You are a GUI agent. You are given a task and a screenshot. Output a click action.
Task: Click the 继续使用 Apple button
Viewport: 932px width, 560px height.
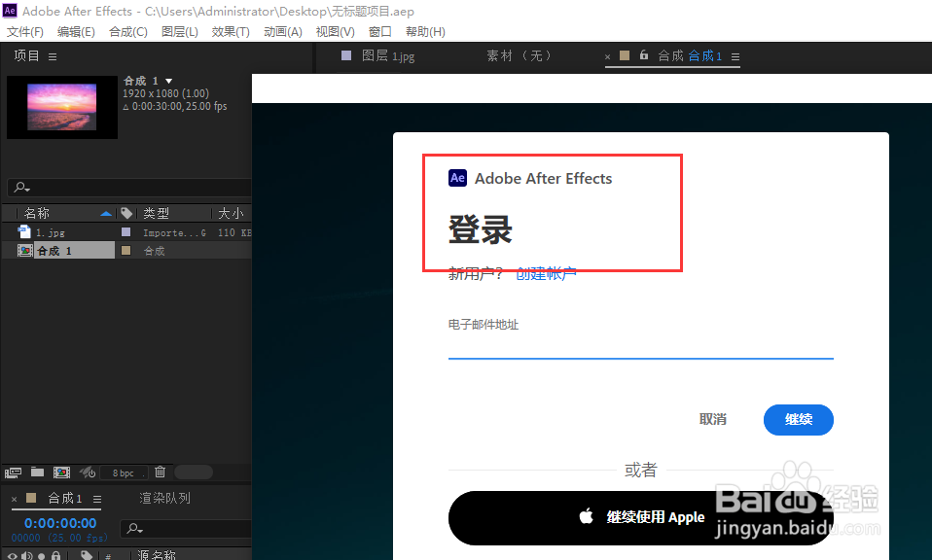coord(641,518)
